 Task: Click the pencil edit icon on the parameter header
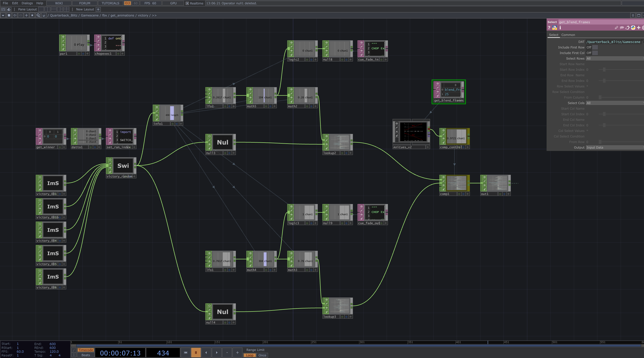coord(617,28)
